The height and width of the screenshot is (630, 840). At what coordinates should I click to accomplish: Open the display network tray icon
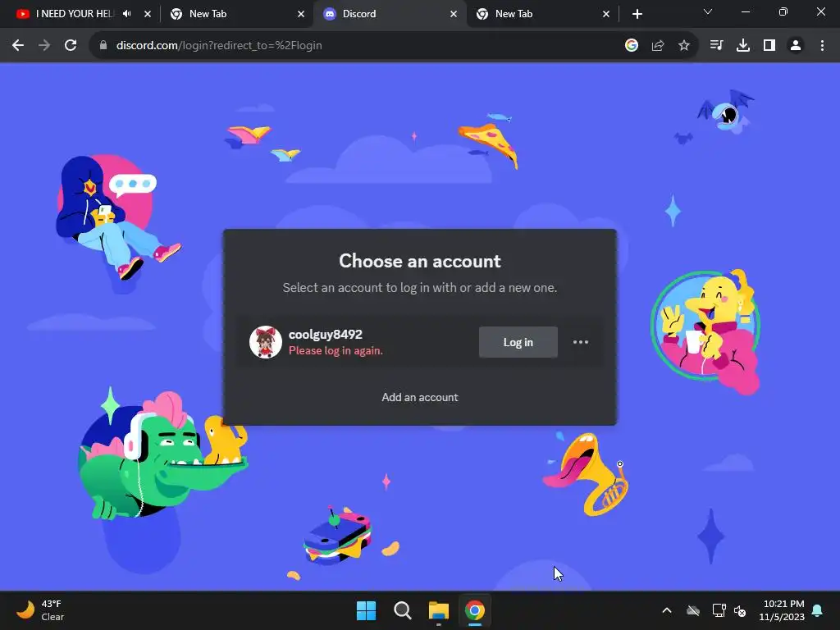point(719,610)
